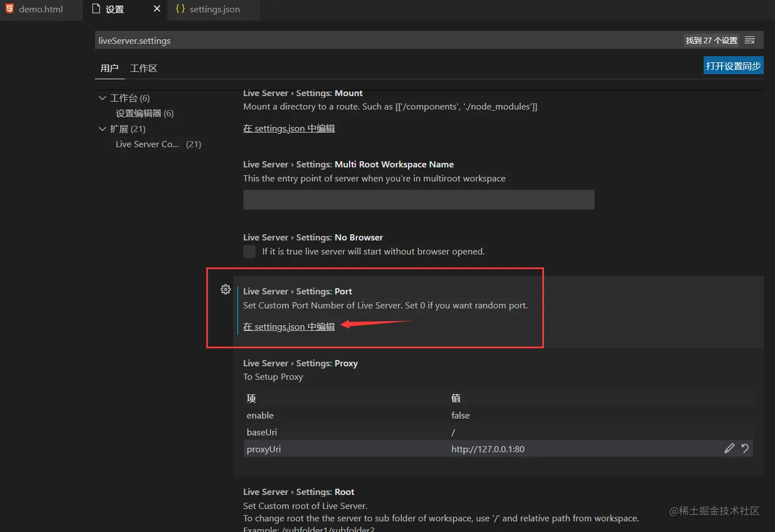
Task: Click the clear search filter icon
Action: pos(750,40)
